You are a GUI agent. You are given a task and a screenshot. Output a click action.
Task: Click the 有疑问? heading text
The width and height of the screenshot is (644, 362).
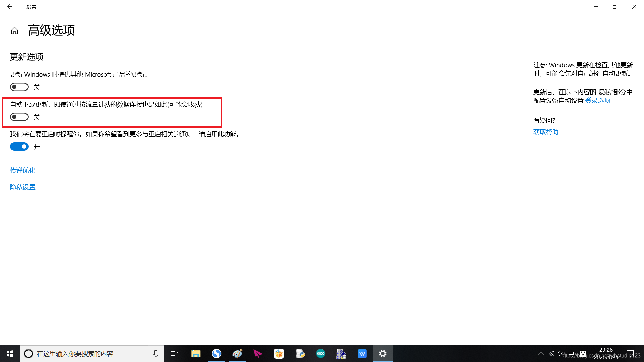click(544, 120)
